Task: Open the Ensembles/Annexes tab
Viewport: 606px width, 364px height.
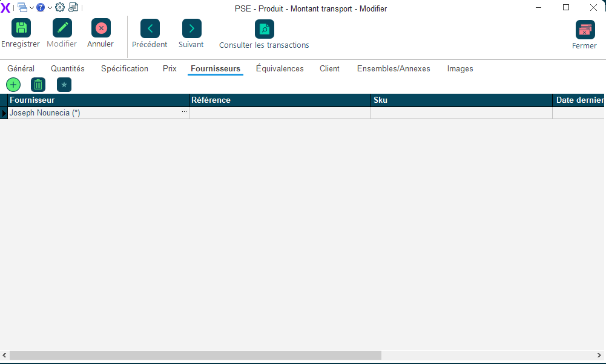Action: pos(394,69)
